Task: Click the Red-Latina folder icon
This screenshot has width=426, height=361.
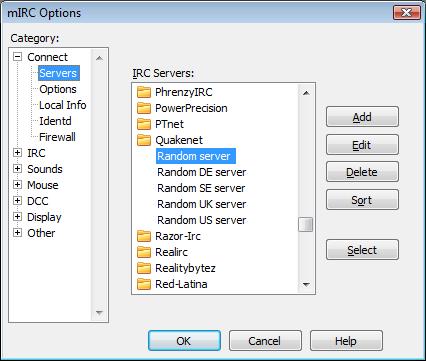Action: point(144,284)
